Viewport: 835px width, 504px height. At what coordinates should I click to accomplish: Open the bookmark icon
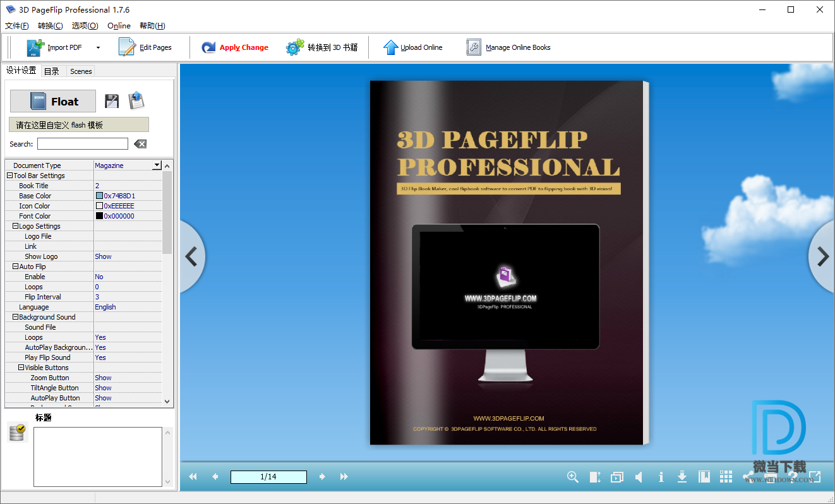704,477
